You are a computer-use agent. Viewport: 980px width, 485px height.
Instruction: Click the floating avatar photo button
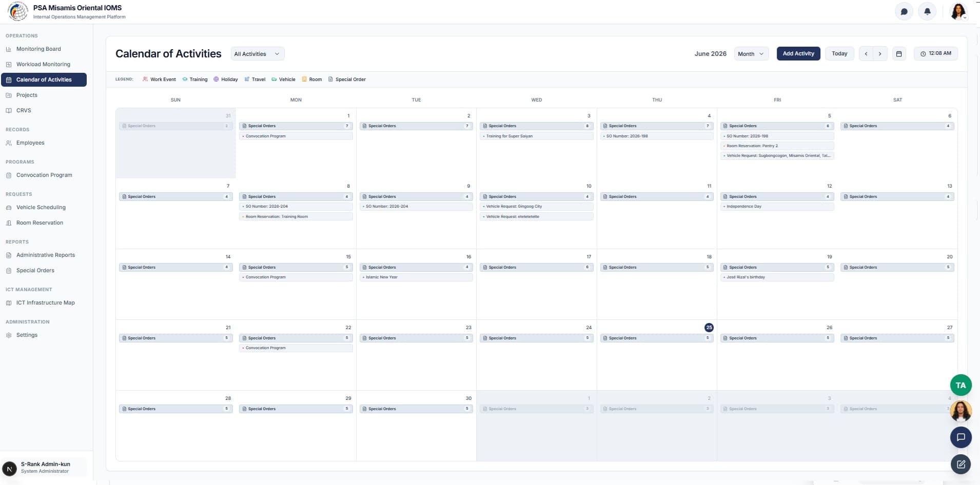point(961,411)
